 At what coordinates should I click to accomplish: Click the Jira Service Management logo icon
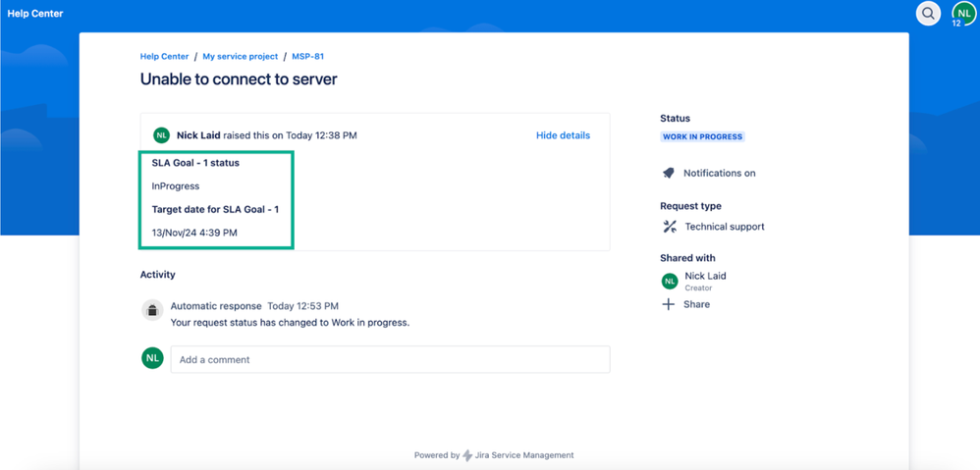pyautogui.click(x=467, y=455)
